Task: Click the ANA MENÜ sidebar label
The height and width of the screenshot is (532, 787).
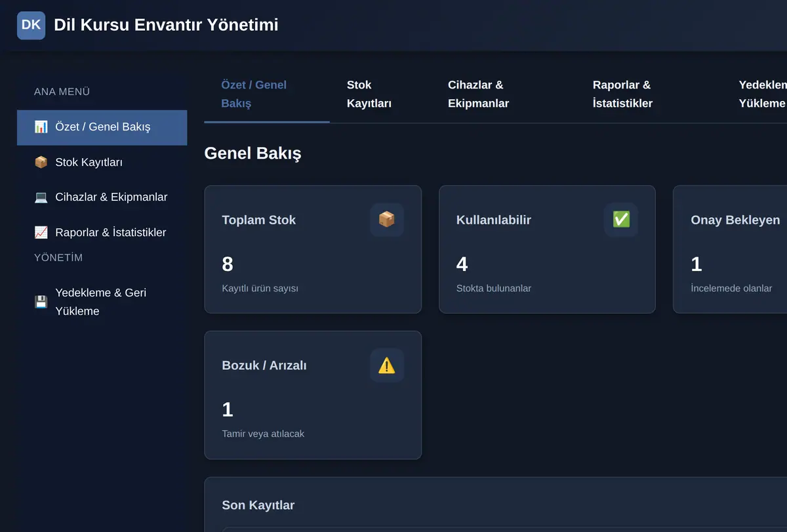Action: point(62,92)
